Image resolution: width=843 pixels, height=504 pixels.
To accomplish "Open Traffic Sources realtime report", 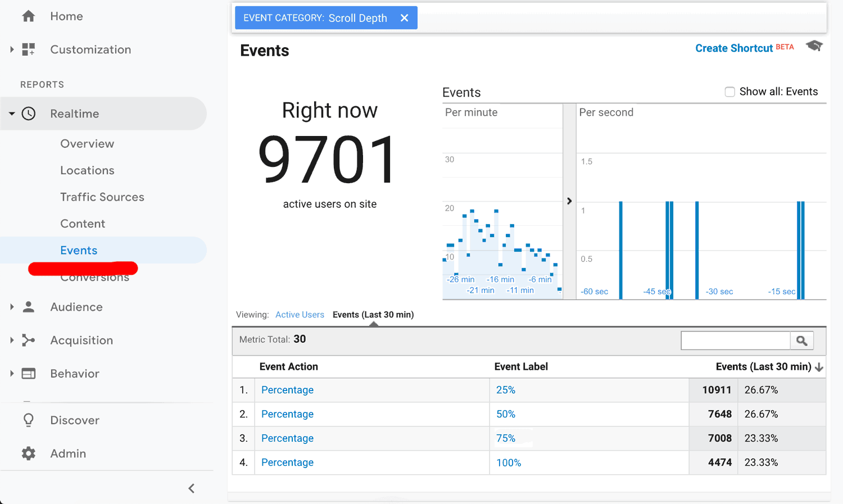I will point(102,197).
